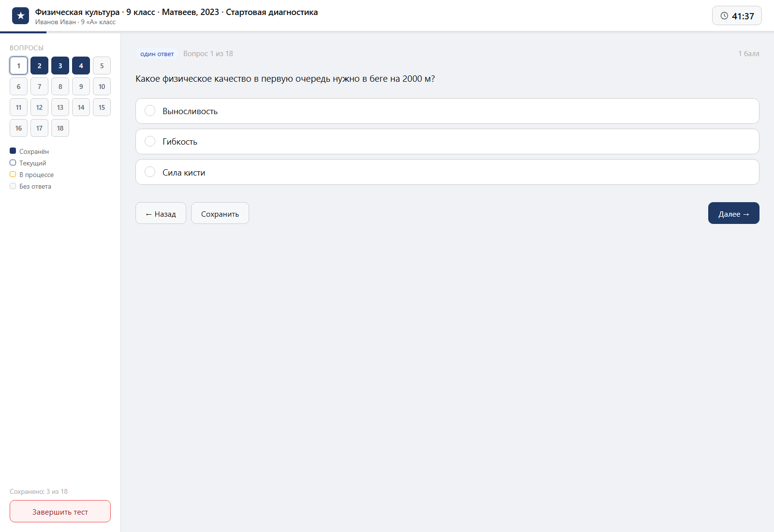Open question 7 tile

pos(39,87)
